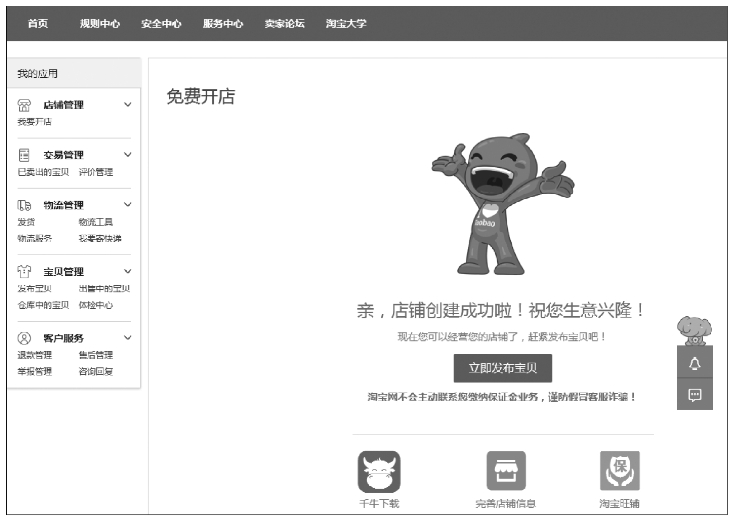Open 退款管理 link
Image resolution: width=737 pixels, height=523 pixels.
(x=34, y=355)
